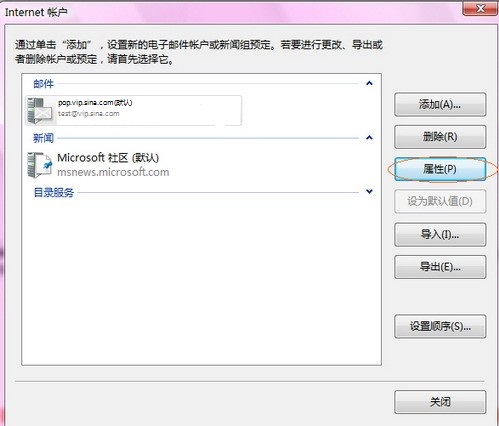
Task: Collapse the 新闻 section chevron
Action: point(369,138)
